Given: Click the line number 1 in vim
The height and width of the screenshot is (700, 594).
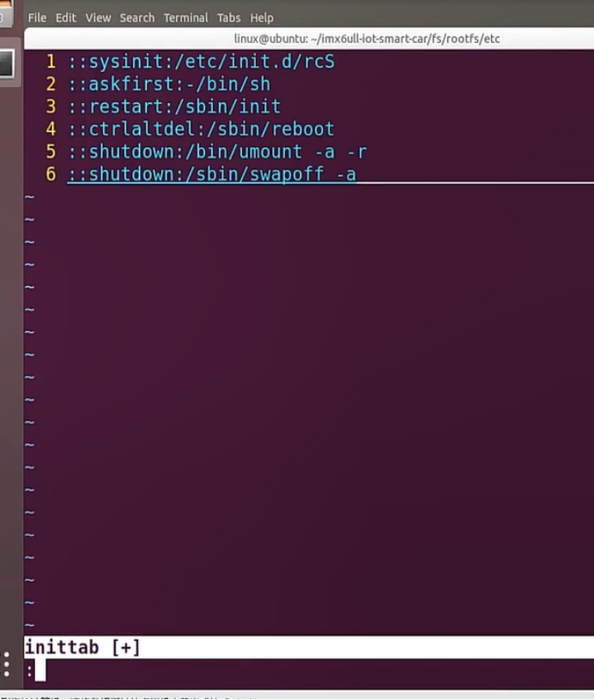Looking at the screenshot, I should point(49,62).
